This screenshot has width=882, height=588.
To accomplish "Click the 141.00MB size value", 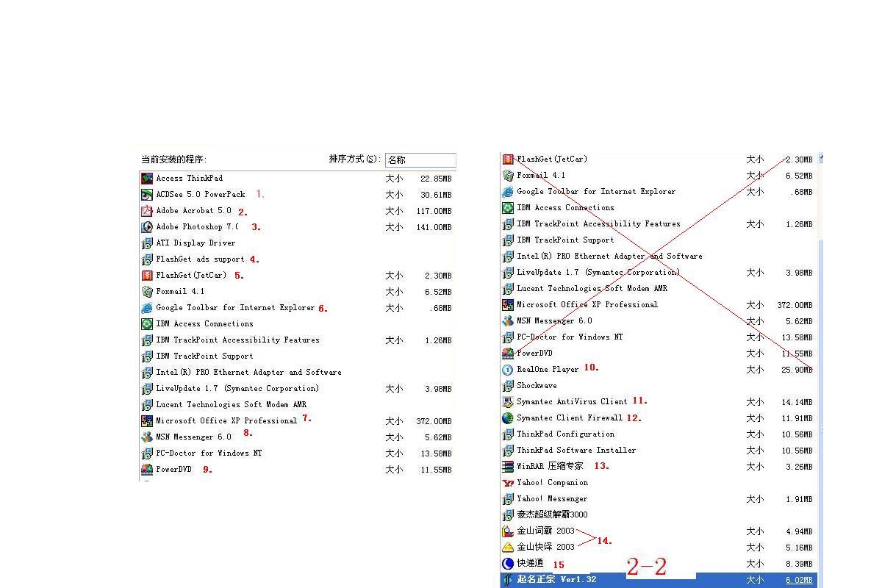I will click(434, 227).
